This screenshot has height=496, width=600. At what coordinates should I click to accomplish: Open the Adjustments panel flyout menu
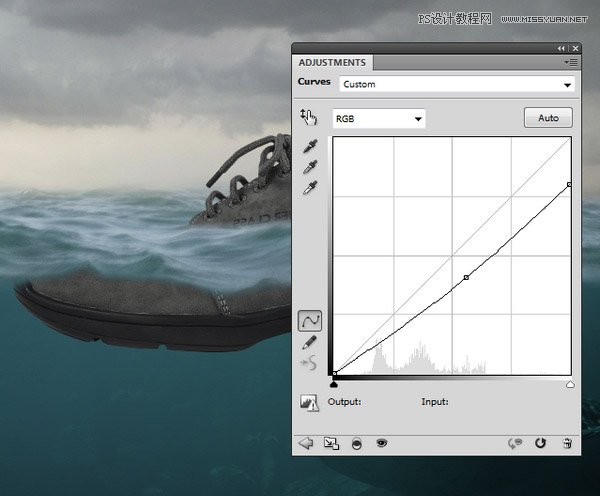[x=573, y=62]
